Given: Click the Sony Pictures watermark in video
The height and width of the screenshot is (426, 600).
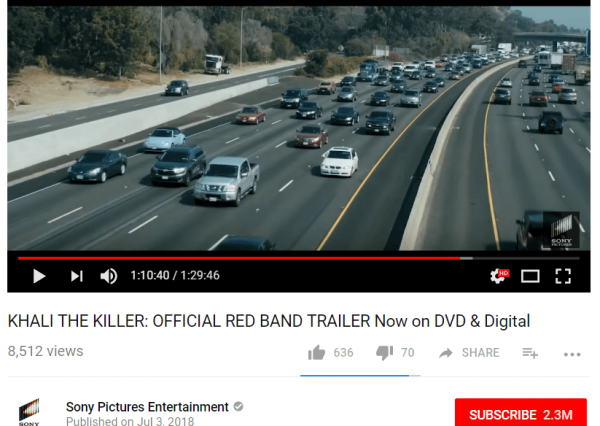Looking at the screenshot, I should coord(561,230).
